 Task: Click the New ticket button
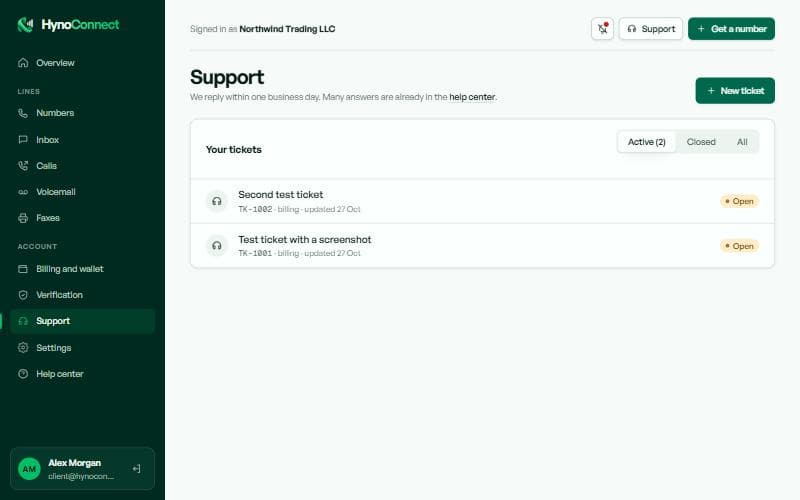click(x=735, y=90)
